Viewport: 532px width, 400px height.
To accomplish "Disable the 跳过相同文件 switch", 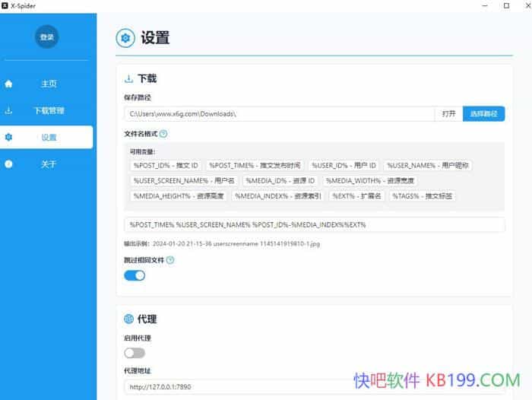I will [135, 275].
